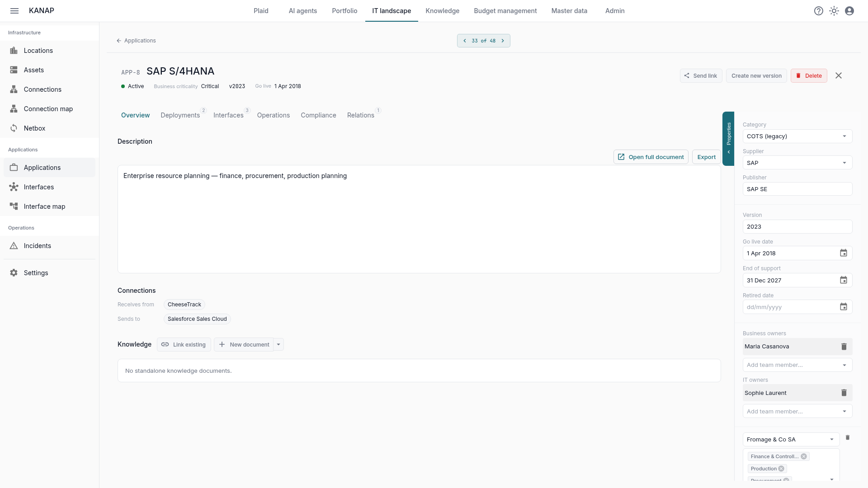Remove the Production chip
868x488 pixels.
pyautogui.click(x=781, y=469)
